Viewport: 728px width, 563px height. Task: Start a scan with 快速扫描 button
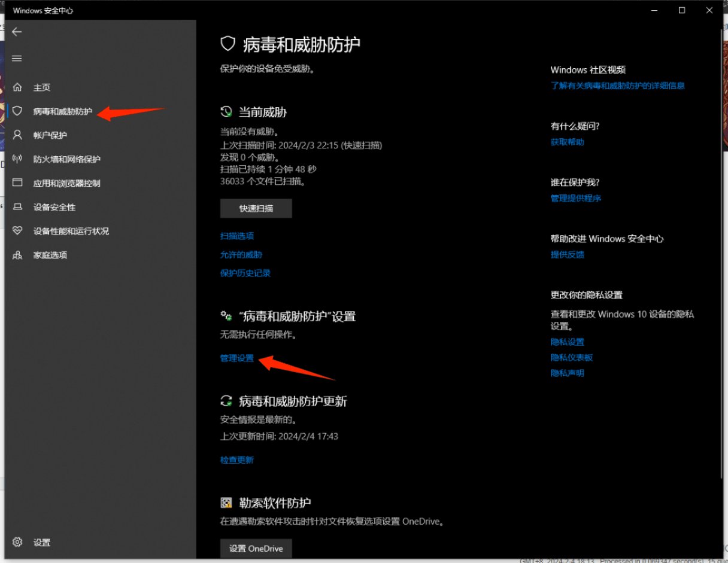[256, 208]
